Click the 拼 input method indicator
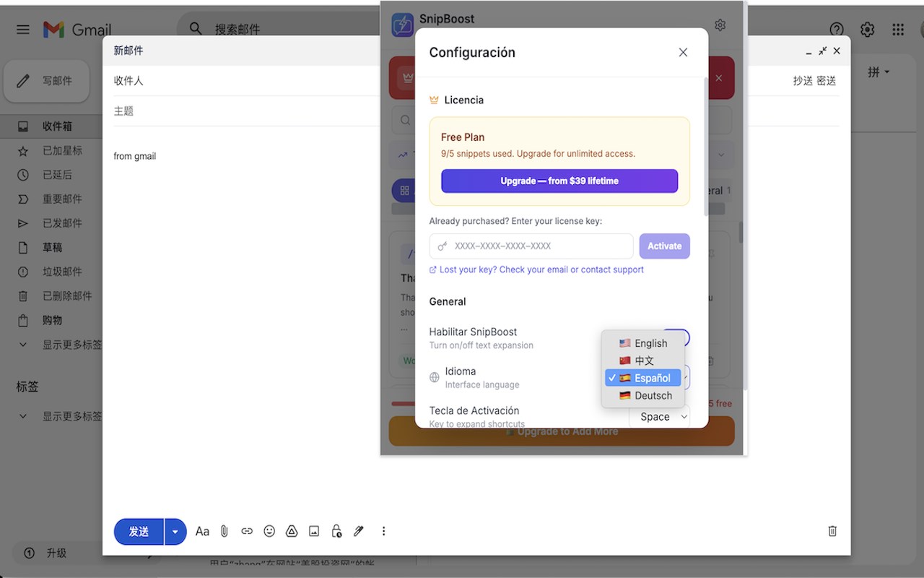 (x=879, y=72)
